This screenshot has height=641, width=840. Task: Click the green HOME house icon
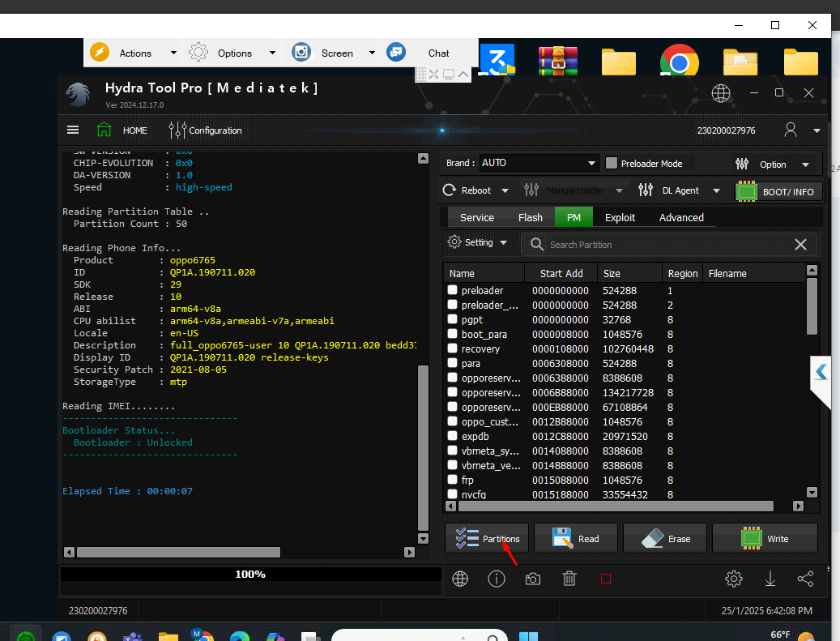pyautogui.click(x=104, y=130)
